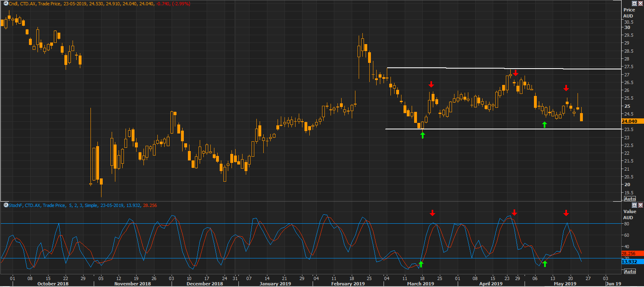Click the blue 13.932 value in the StochF header
The image size is (644, 287).
click(133, 205)
